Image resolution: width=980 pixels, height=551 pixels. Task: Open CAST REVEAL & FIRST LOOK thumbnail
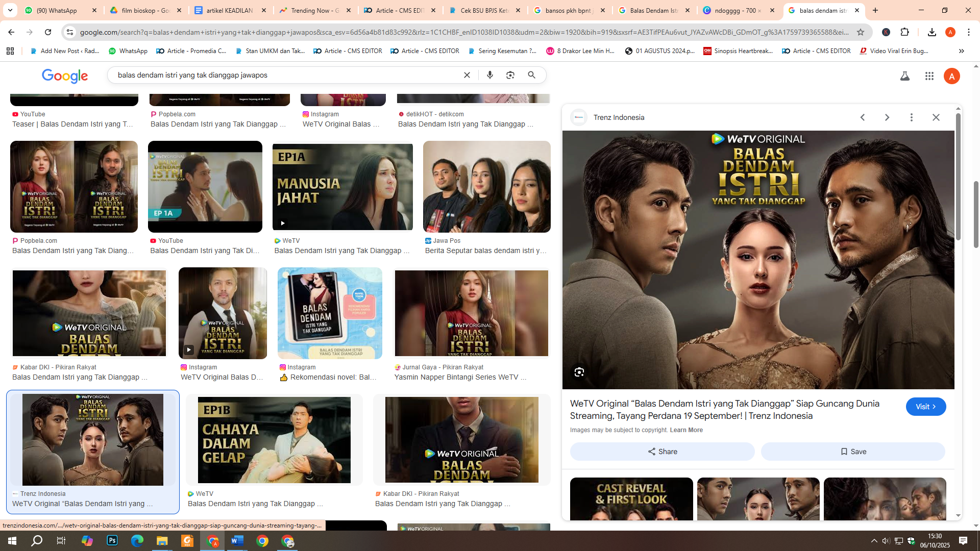631,499
